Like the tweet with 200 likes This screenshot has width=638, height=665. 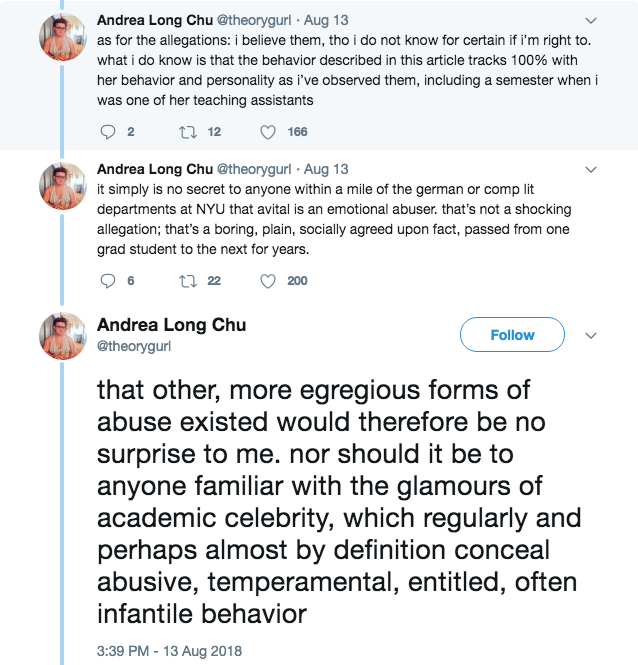click(x=268, y=281)
